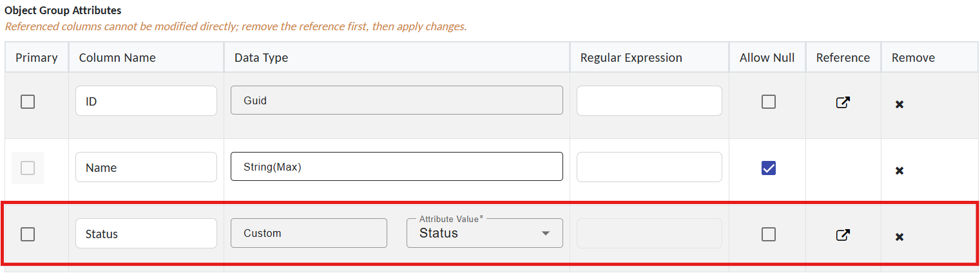The height and width of the screenshot is (280, 980).
Task: Open the String(Max) data type selector
Action: [x=396, y=167]
